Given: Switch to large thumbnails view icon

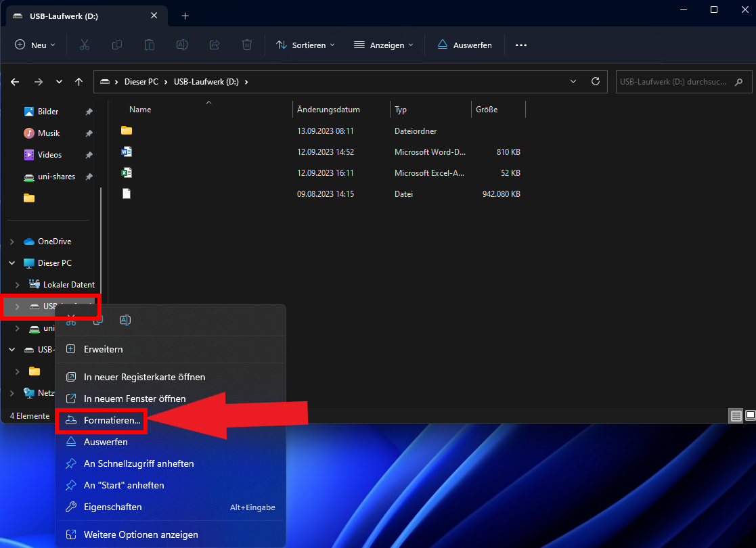Looking at the screenshot, I should tap(750, 415).
